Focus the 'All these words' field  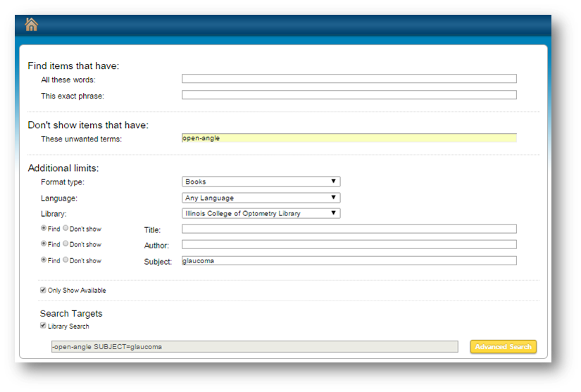point(349,79)
